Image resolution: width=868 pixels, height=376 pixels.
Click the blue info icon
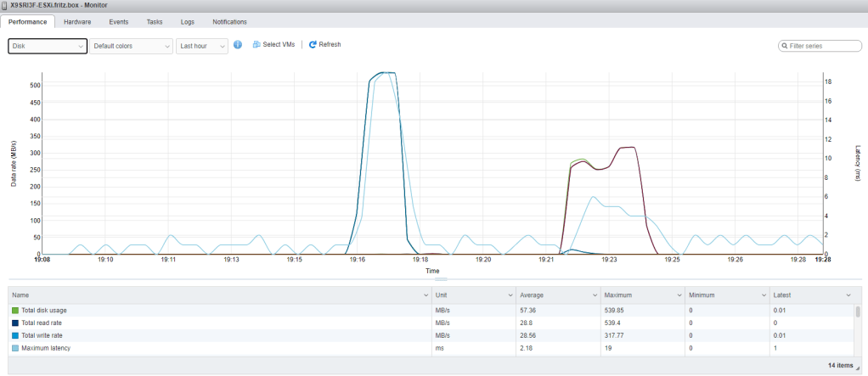(x=238, y=45)
